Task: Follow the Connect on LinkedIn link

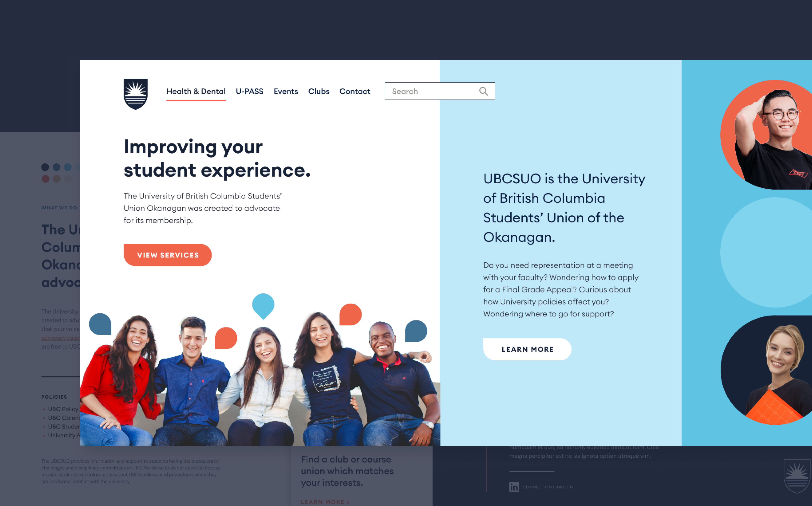Action: tap(548, 487)
